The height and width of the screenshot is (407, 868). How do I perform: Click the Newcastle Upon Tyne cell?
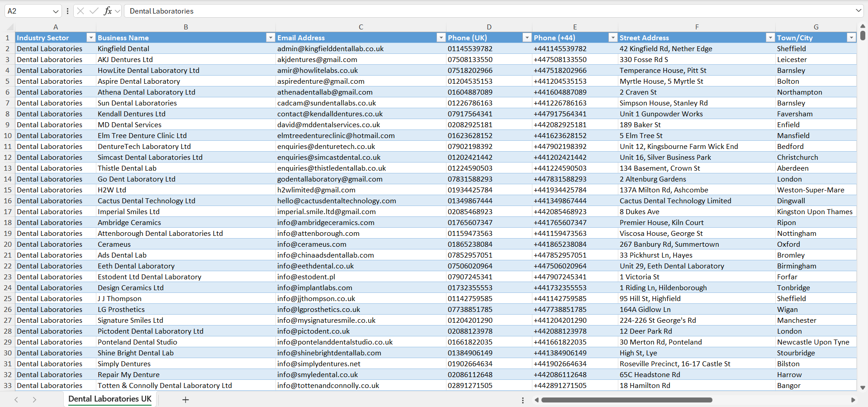pyautogui.click(x=816, y=342)
